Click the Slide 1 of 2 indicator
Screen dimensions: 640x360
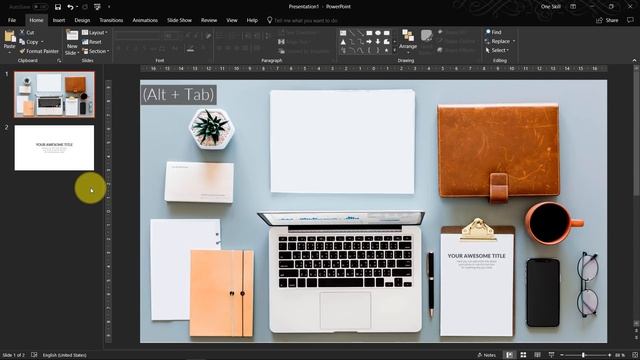tap(13, 355)
